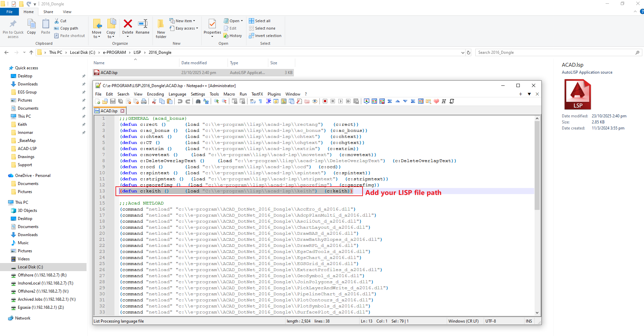Open Find dialog via binoculars icon
Screen dimensions: 644x336
(x=198, y=101)
